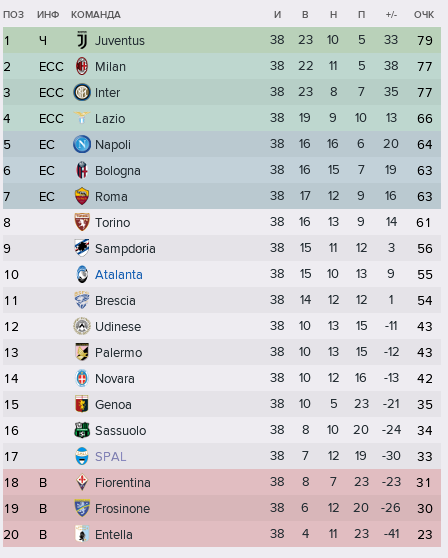Click the Lazio team name
This screenshot has width=448, height=558.
[110, 119]
